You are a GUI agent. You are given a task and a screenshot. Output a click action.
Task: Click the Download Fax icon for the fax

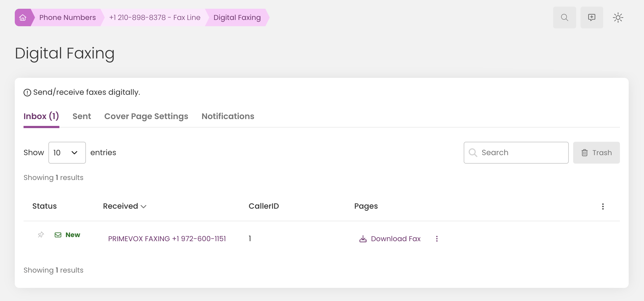[363, 238]
